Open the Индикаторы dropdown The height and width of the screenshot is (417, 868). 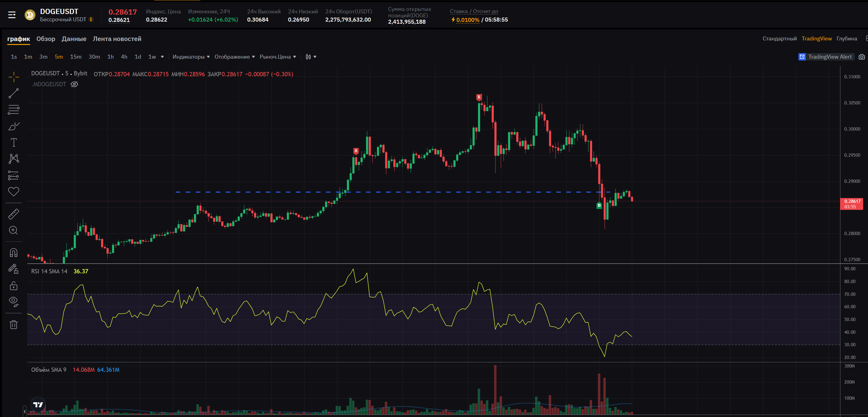[x=191, y=56]
